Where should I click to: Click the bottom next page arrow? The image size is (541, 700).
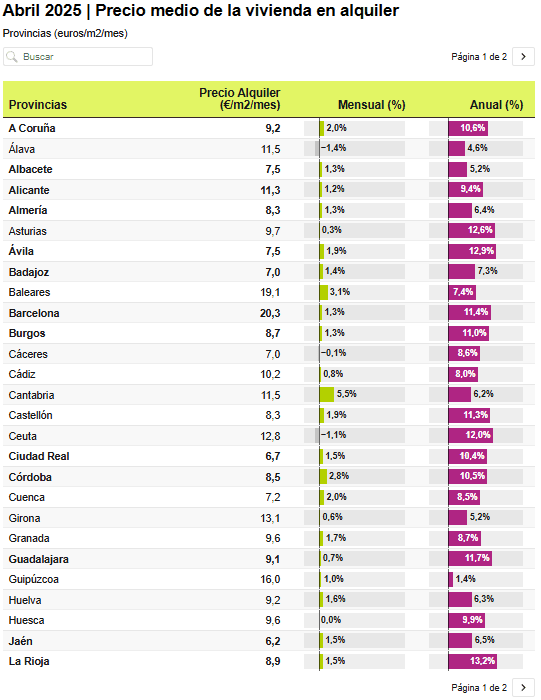(523, 688)
